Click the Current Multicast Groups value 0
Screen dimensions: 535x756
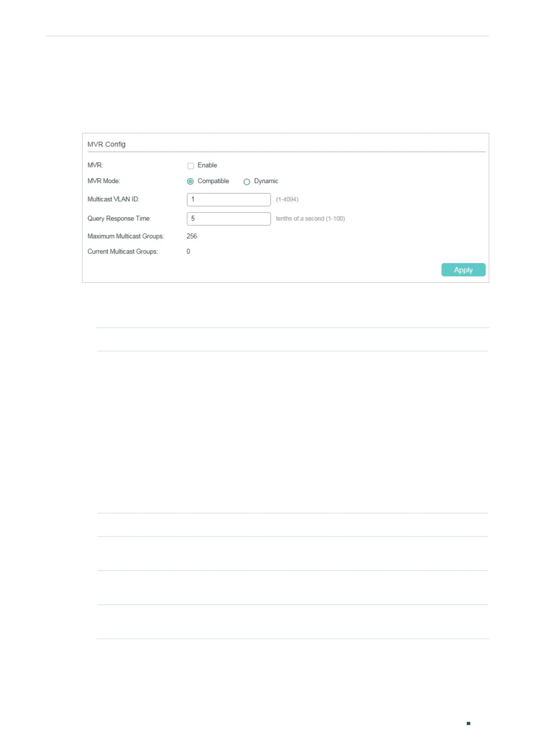coord(188,251)
